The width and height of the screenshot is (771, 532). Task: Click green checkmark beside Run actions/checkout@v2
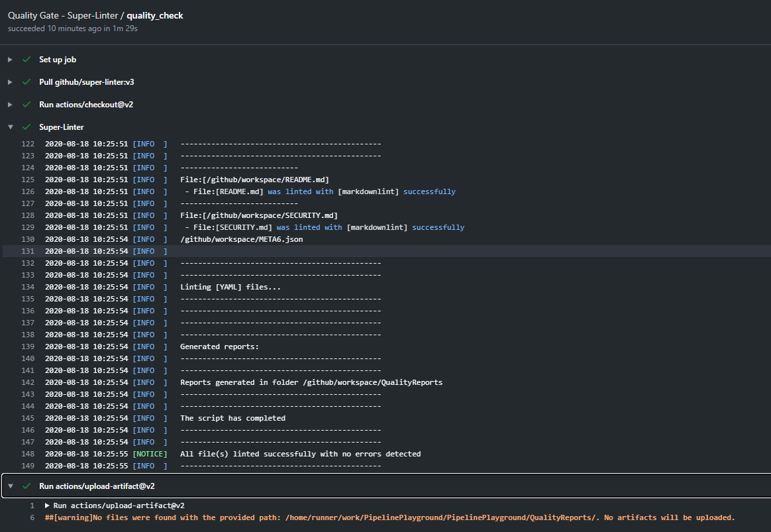[26, 105]
